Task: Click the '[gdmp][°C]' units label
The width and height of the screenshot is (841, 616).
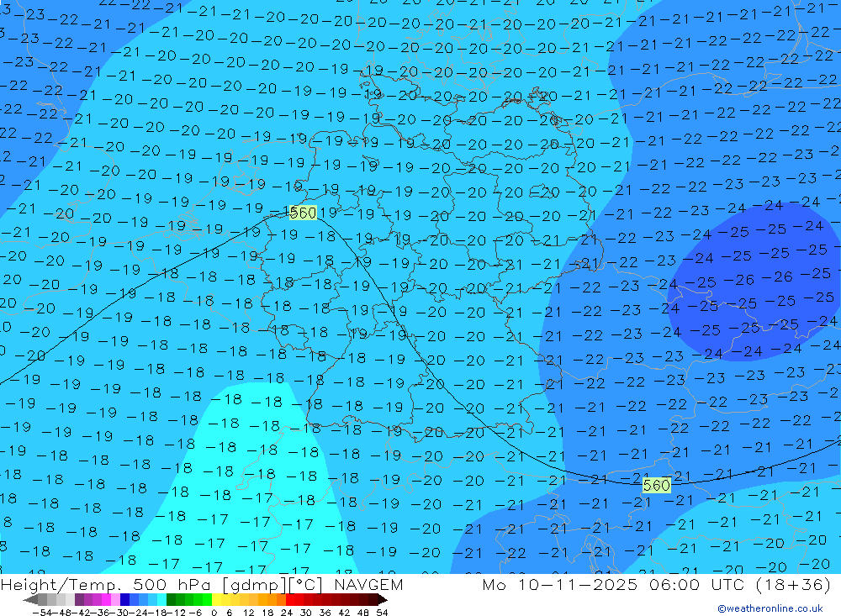Action: pos(273,585)
